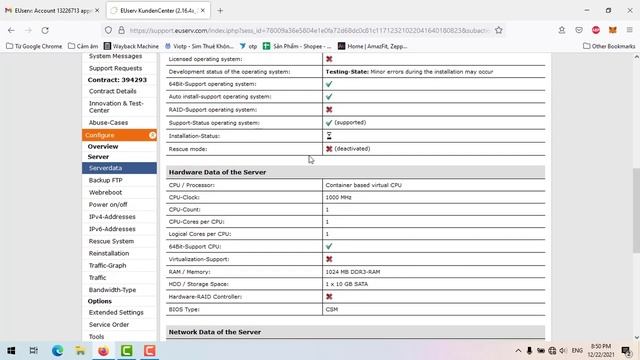Open Contract Details in sidebar
The image size is (640, 360).
[x=113, y=91]
